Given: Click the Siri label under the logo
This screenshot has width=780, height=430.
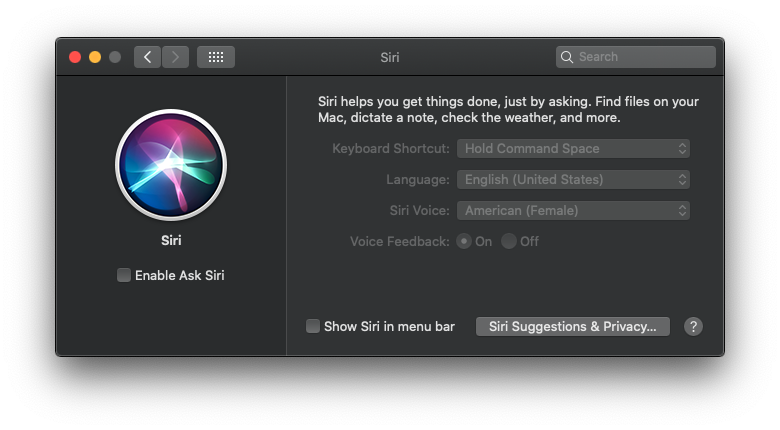Looking at the screenshot, I should point(171,240).
